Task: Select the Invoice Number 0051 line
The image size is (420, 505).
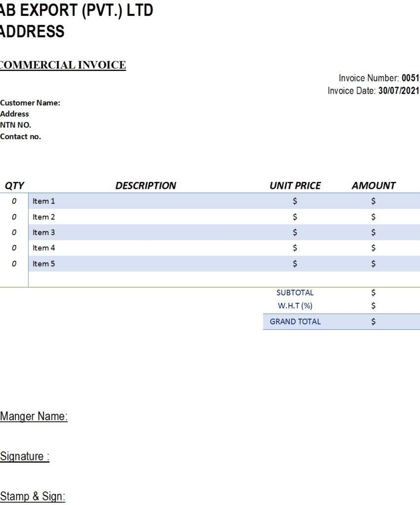Action: click(x=379, y=78)
